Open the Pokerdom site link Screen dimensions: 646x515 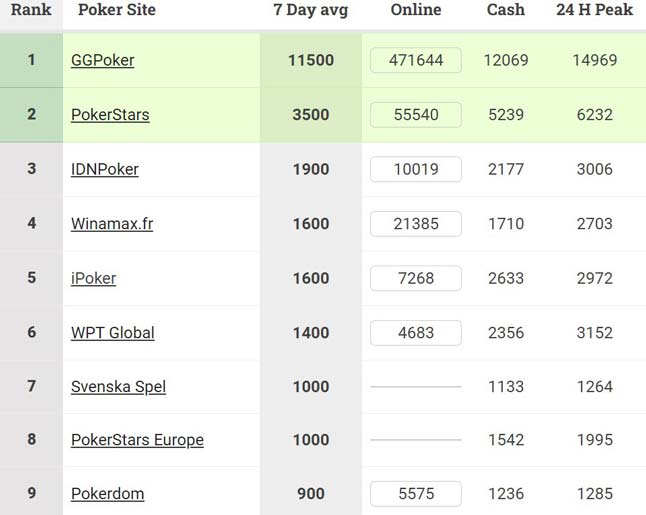(x=107, y=494)
